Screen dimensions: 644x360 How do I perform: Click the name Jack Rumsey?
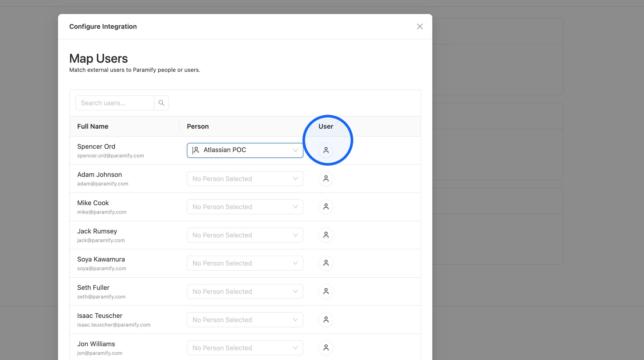coord(97,231)
